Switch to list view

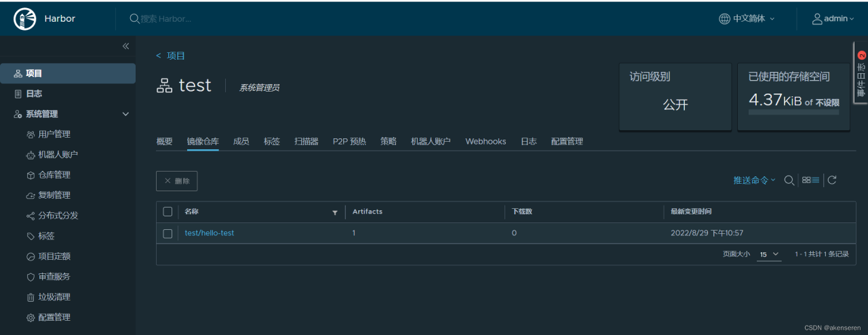coord(816,180)
